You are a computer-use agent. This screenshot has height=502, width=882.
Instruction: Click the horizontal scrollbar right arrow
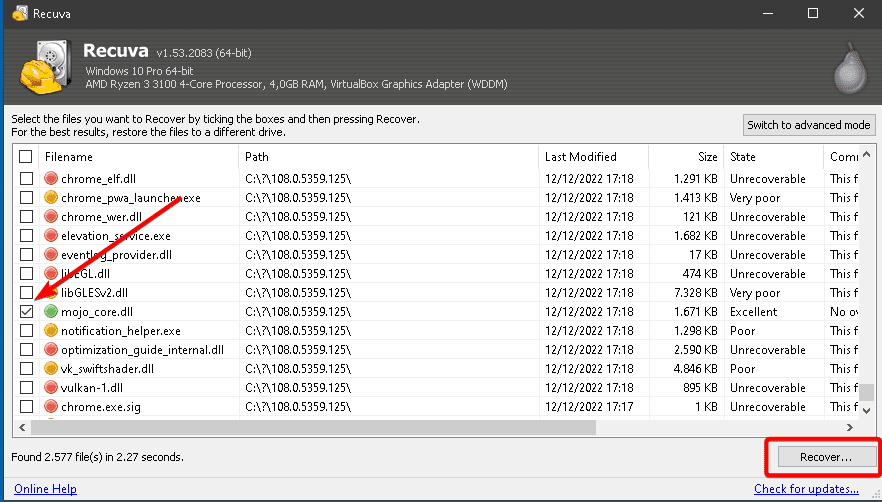(850, 428)
